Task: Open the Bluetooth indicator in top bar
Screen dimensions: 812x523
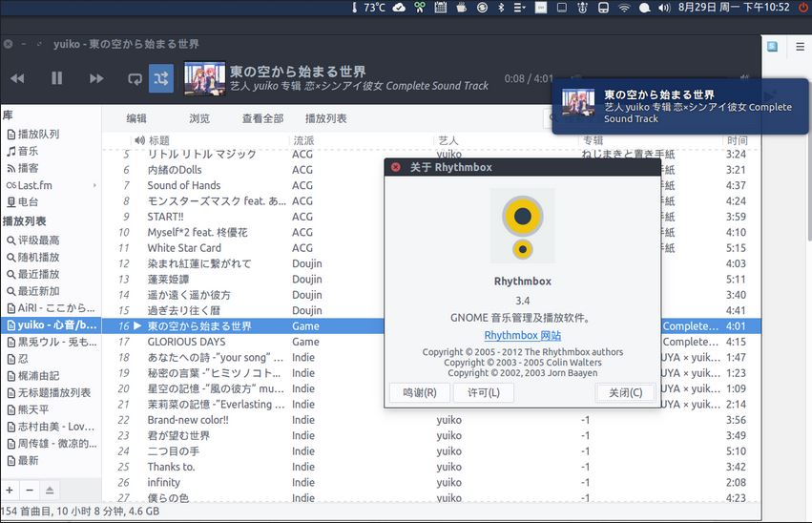Action: tap(501, 8)
